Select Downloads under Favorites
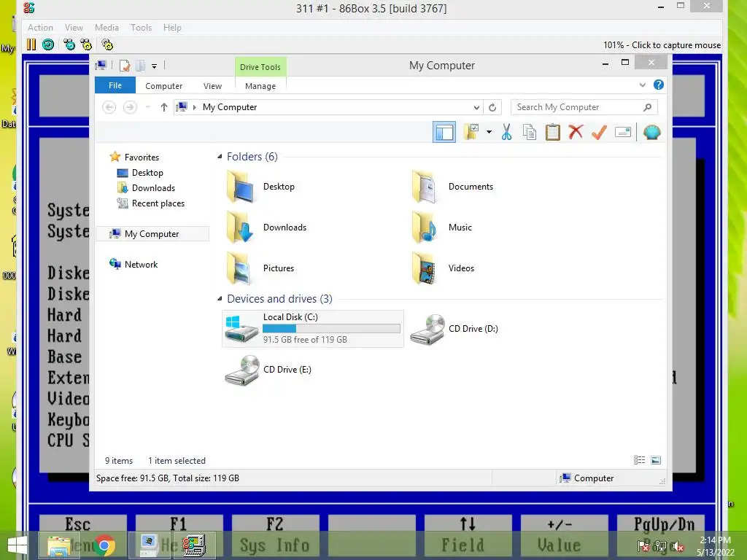Screen dimensions: 747x560 pyautogui.click(x=146, y=187)
